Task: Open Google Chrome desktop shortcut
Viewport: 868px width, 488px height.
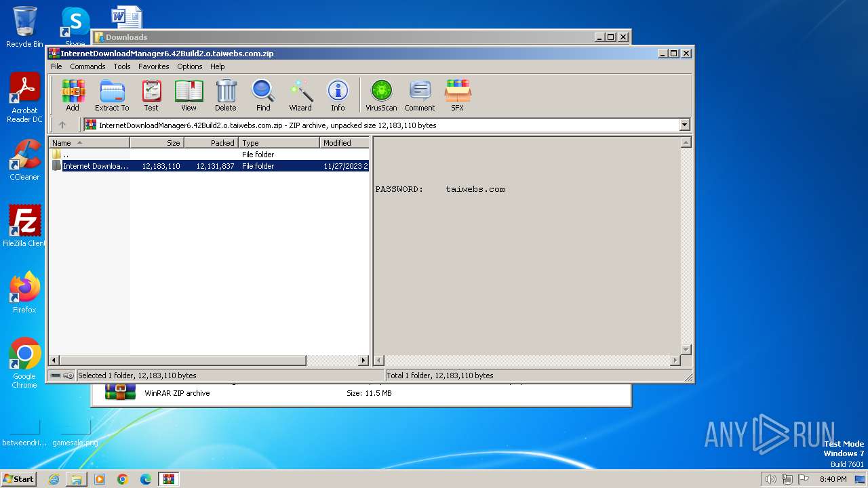Action: coord(24,363)
